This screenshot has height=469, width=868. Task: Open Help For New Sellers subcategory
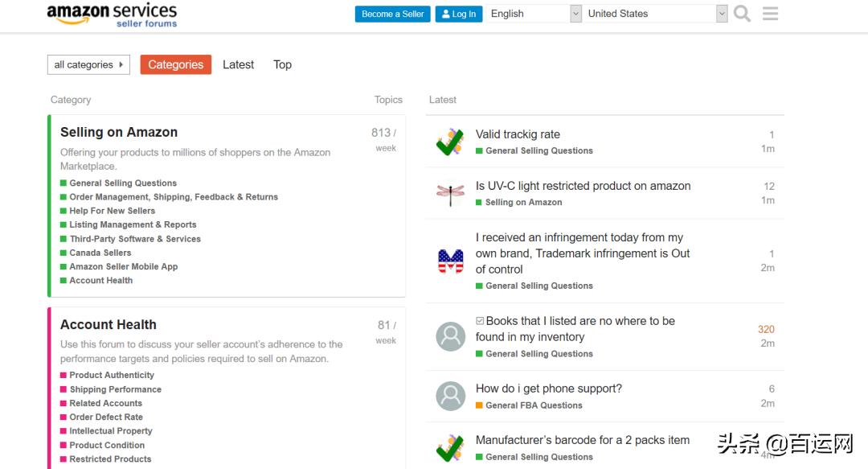[112, 211]
